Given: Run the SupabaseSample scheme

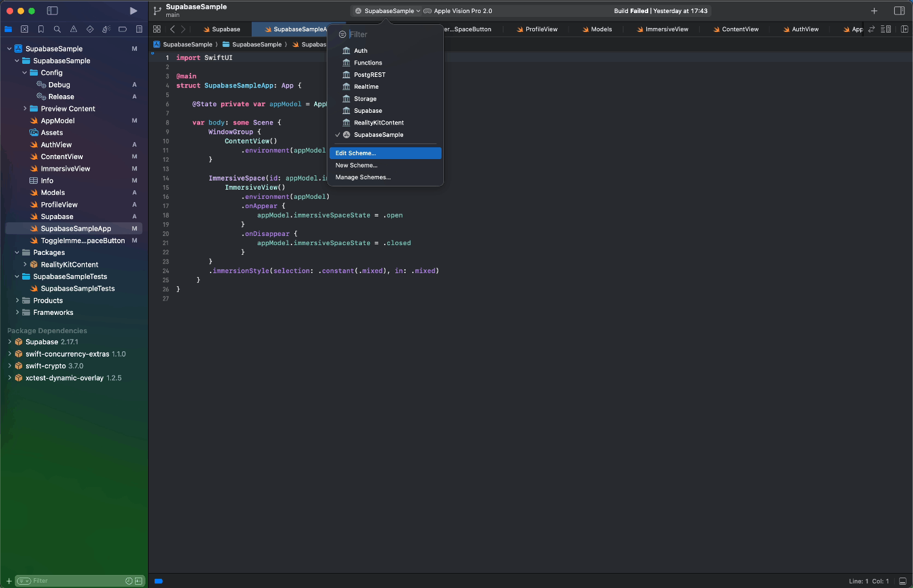Looking at the screenshot, I should click(134, 11).
